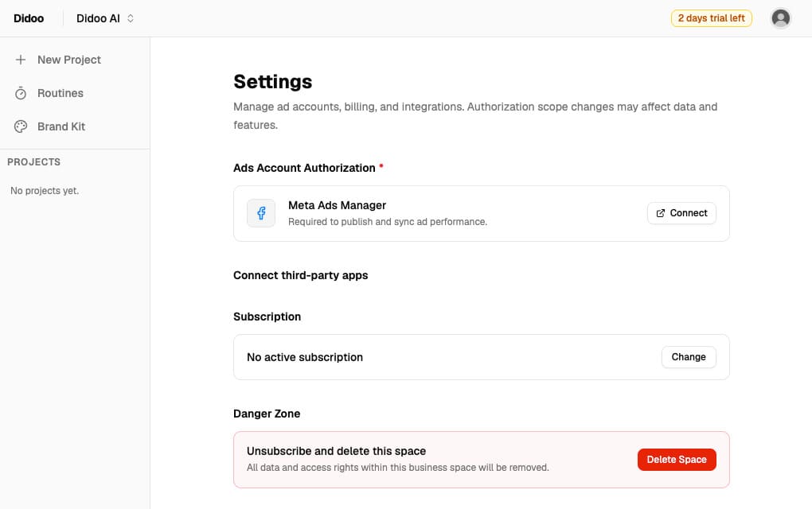Viewport: 812px width, 509px height.
Task: Click the Didoo logo
Action: pos(29,18)
